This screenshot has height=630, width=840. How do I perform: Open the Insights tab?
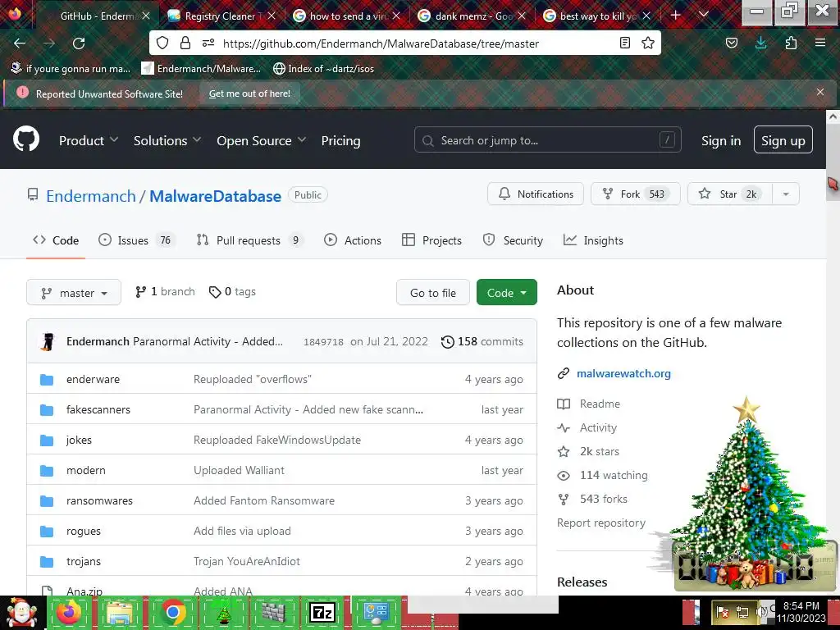pyautogui.click(x=593, y=240)
